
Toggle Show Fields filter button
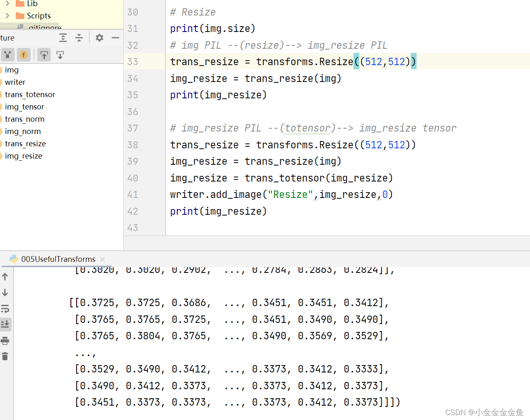pyautogui.click(x=24, y=54)
